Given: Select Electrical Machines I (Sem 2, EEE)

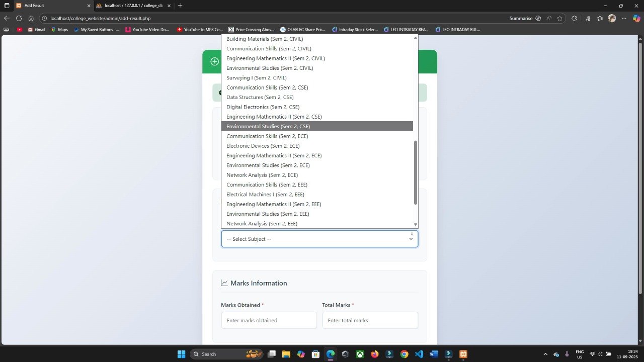Looking at the screenshot, I should [x=265, y=195].
